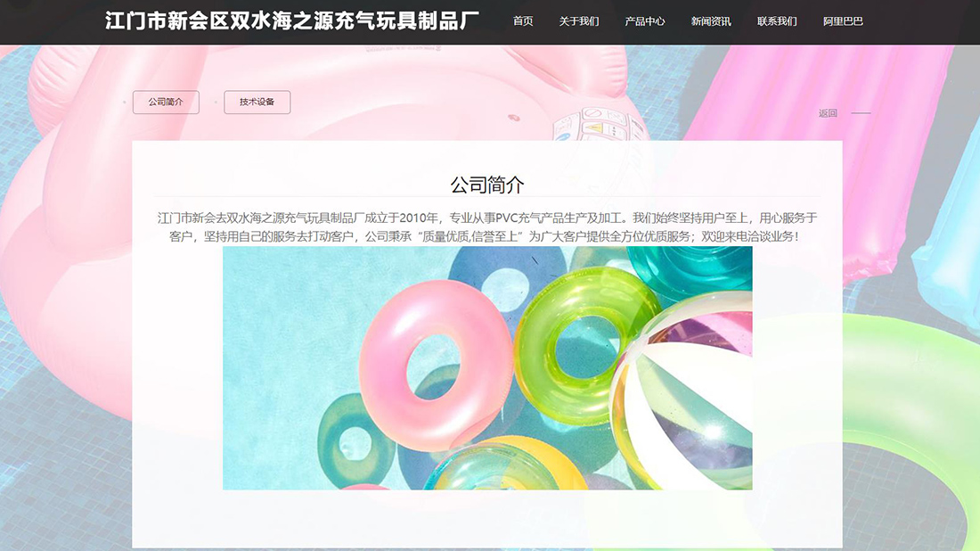Image resolution: width=980 pixels, height=551 pixels.
Task: Click the company introduction paragraph text
Action: (488, 226)
